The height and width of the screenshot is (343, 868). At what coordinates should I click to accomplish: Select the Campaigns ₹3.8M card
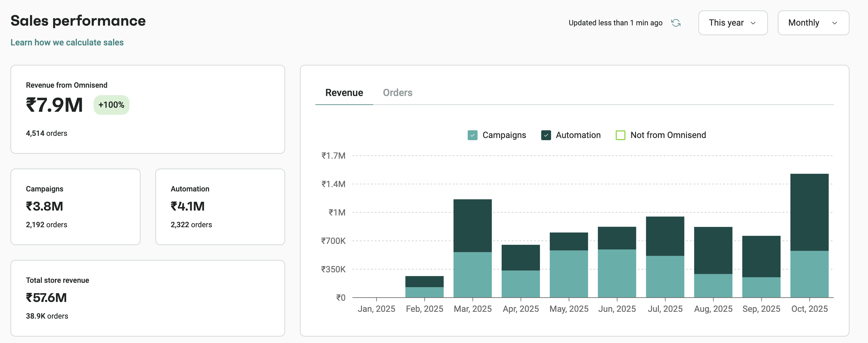pyautogui.click(x=75, y=207)
